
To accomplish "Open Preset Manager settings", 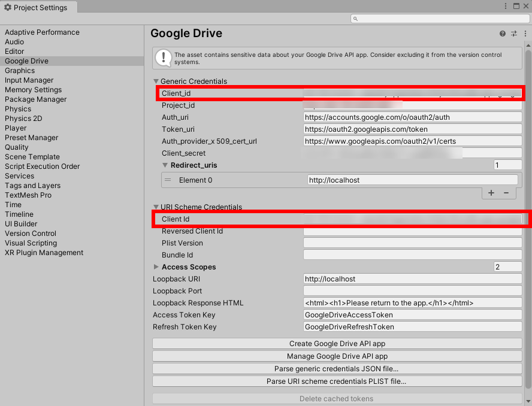I will (x=32, y=138).
